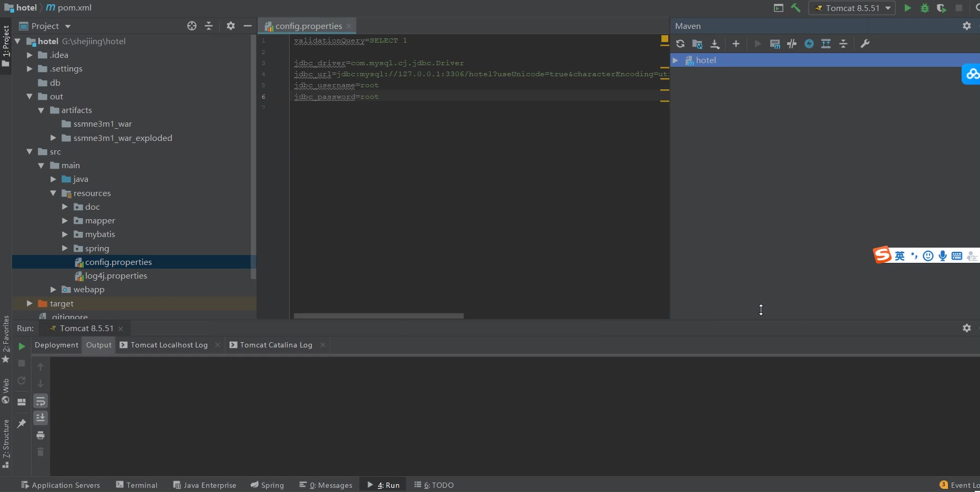Switch to the Deployment tab
The height and width of the screenshot is (492, 980).
(x=56, y=345)
